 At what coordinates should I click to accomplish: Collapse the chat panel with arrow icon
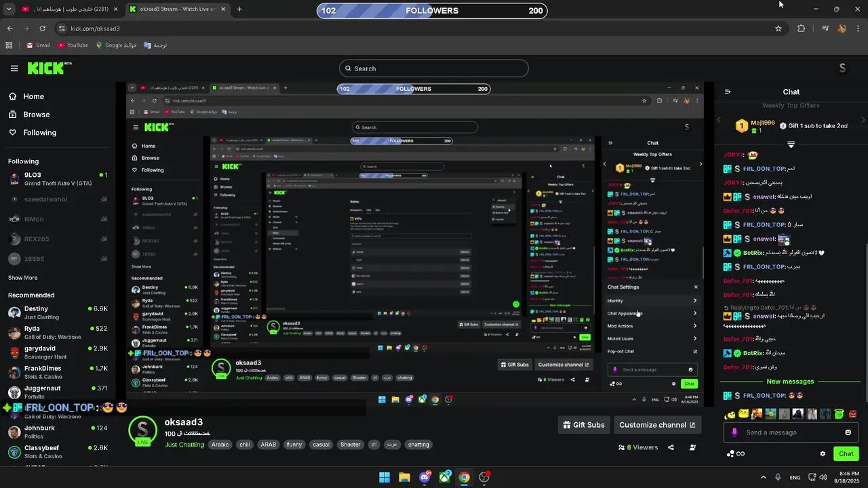[728, 92]
